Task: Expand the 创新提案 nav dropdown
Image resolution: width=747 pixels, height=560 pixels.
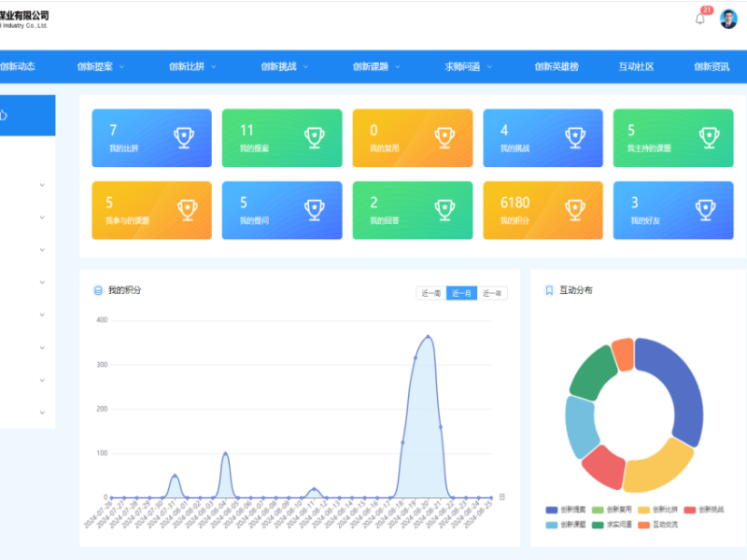Action: tap(101, 66)
